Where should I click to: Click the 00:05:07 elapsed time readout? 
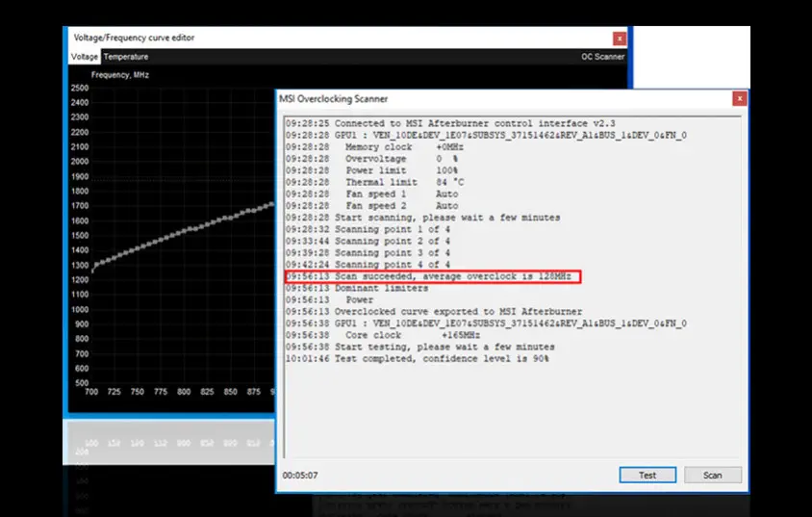[300, 475]
